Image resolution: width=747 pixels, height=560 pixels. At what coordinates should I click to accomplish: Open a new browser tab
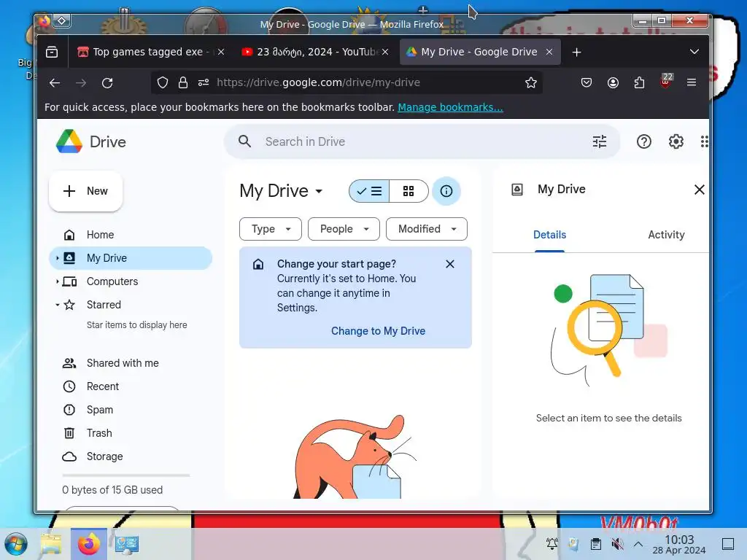coord(576,52)
